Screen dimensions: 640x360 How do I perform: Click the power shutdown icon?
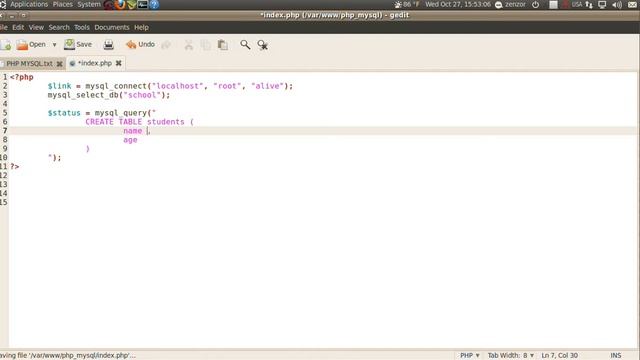pyautogui.click(x=536, y=5)
